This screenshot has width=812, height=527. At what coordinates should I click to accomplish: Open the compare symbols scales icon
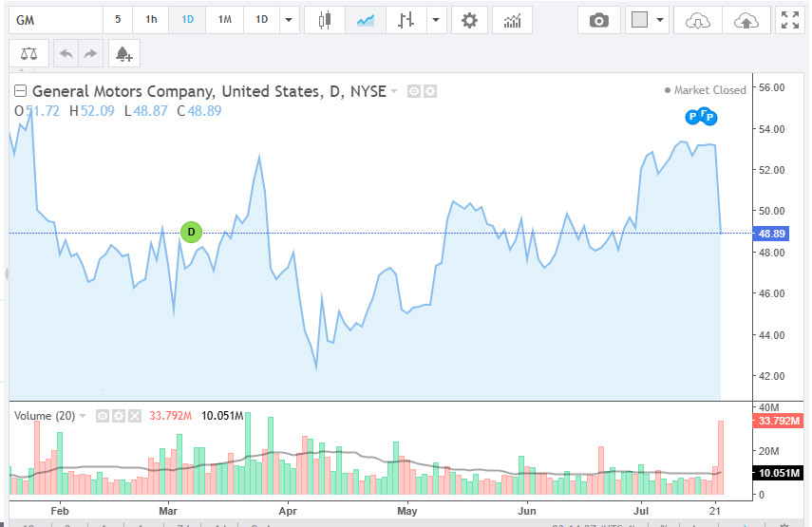point(29,53)
